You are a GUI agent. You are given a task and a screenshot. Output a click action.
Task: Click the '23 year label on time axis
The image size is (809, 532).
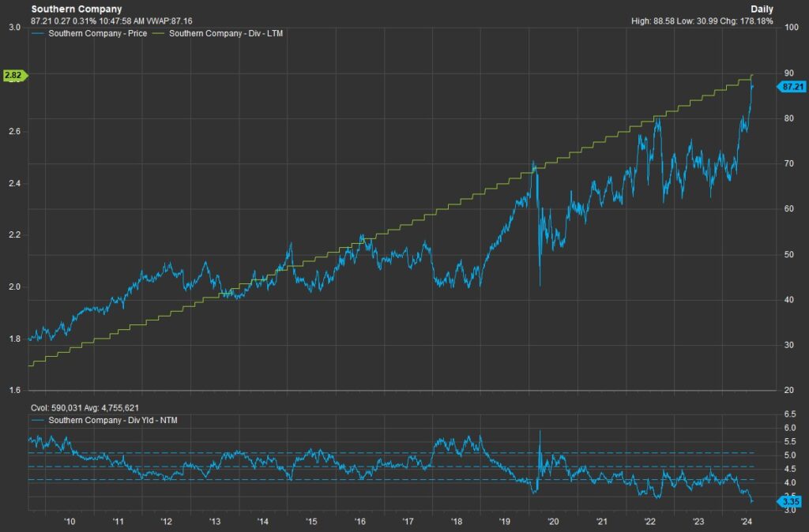pyautogui.click(x=698, y=521)
